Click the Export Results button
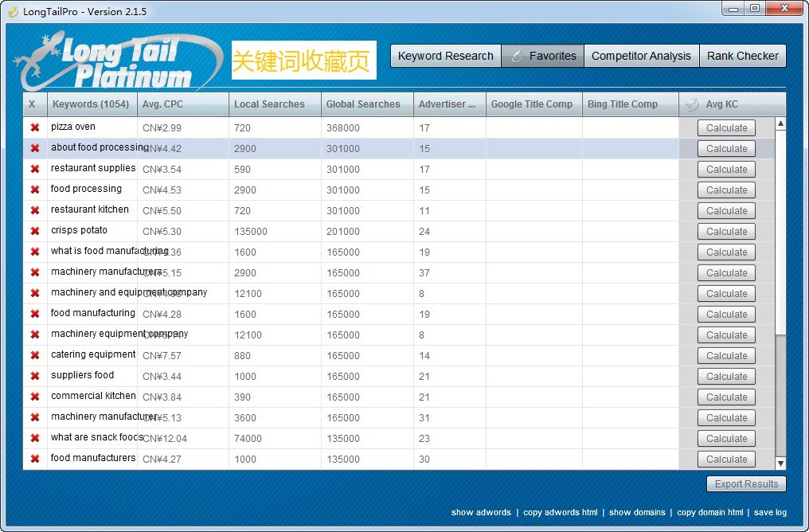This screenshot has width=809, height=532. point(746,484)
